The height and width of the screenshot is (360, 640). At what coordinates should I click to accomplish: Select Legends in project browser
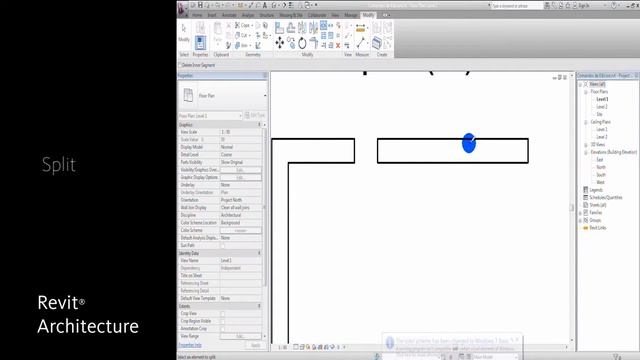point(596,190)
